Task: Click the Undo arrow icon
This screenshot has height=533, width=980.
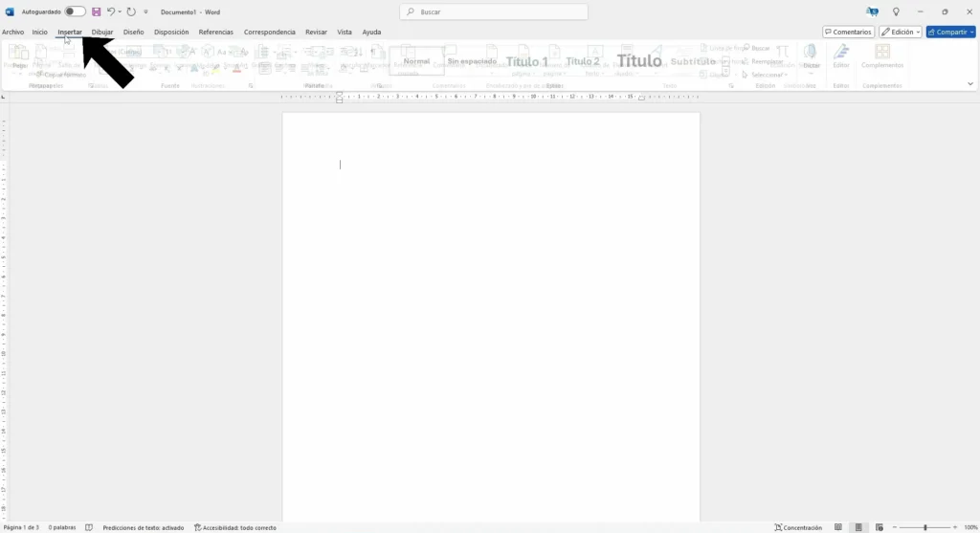Action: [x=111, y=11]
